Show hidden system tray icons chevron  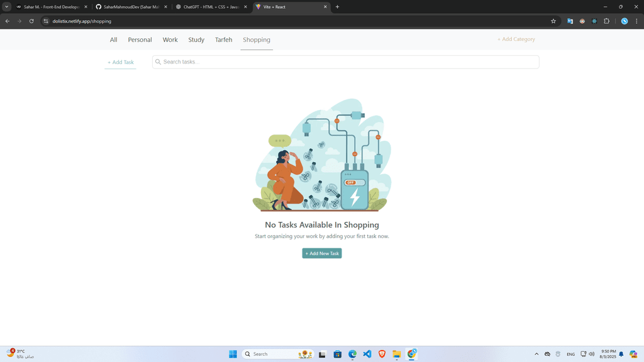point(536,354)
